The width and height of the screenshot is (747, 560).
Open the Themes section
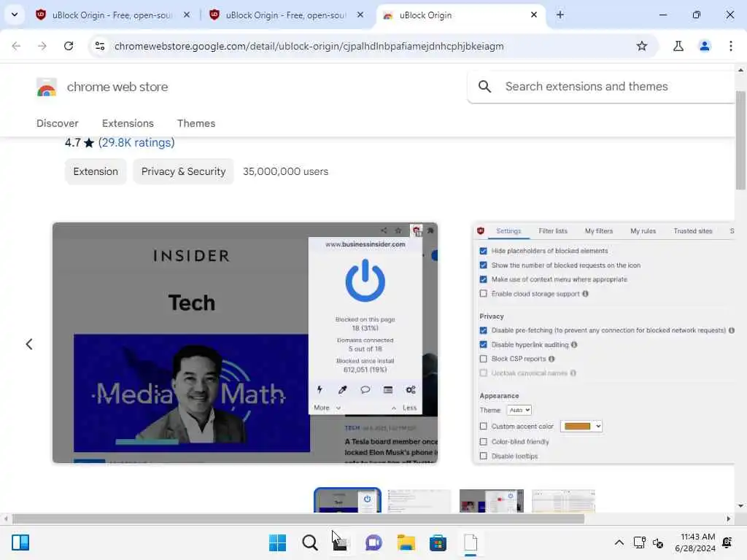coord(196,123)
